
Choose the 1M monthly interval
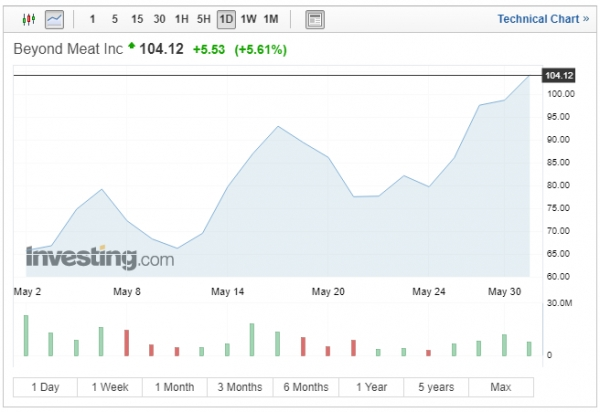(x=271, y=19)
